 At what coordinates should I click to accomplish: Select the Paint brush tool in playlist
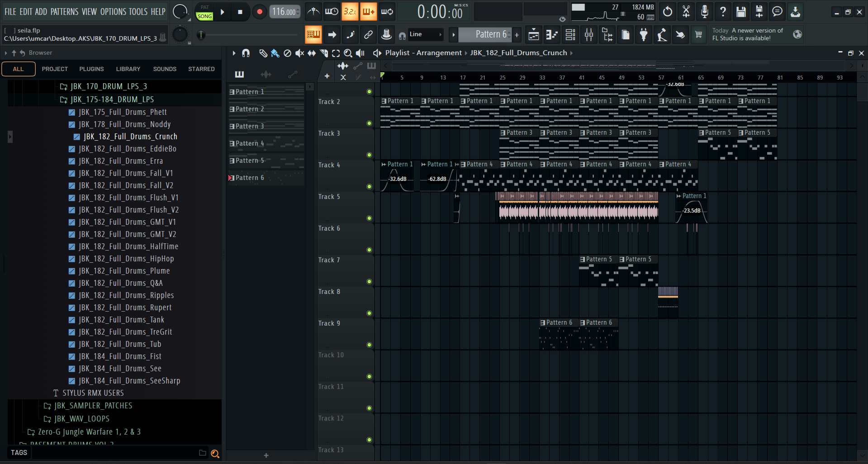[x=275, y=53]
